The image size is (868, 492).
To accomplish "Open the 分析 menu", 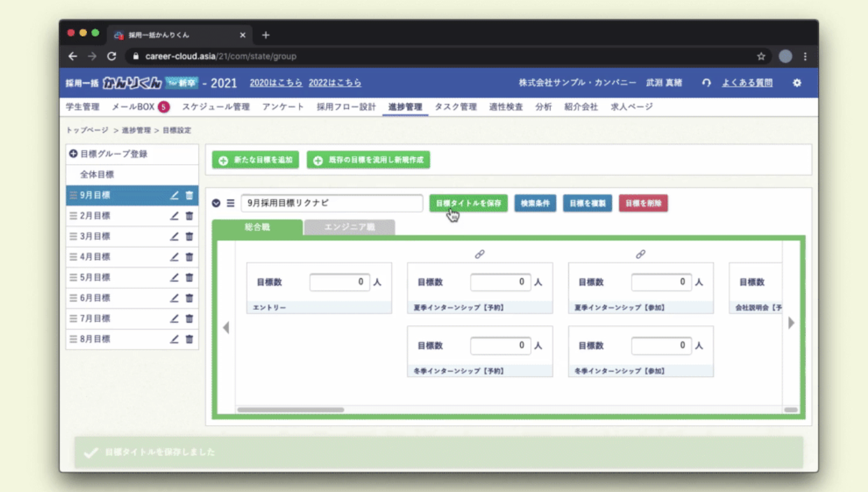I will (544, 107).
